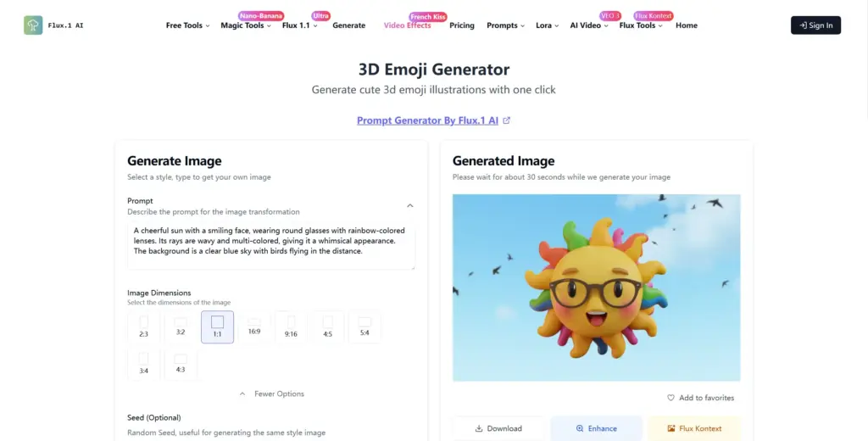Click the Flux.1 AI logo icon
The height and width of the screenshot is (441, 868).
(33, 25)
